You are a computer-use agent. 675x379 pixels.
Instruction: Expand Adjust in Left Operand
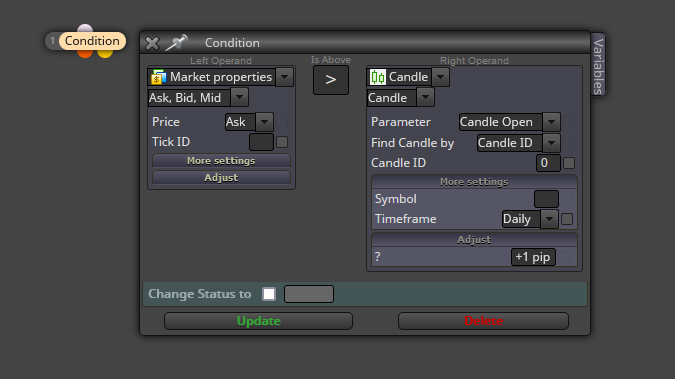[221, 177]
